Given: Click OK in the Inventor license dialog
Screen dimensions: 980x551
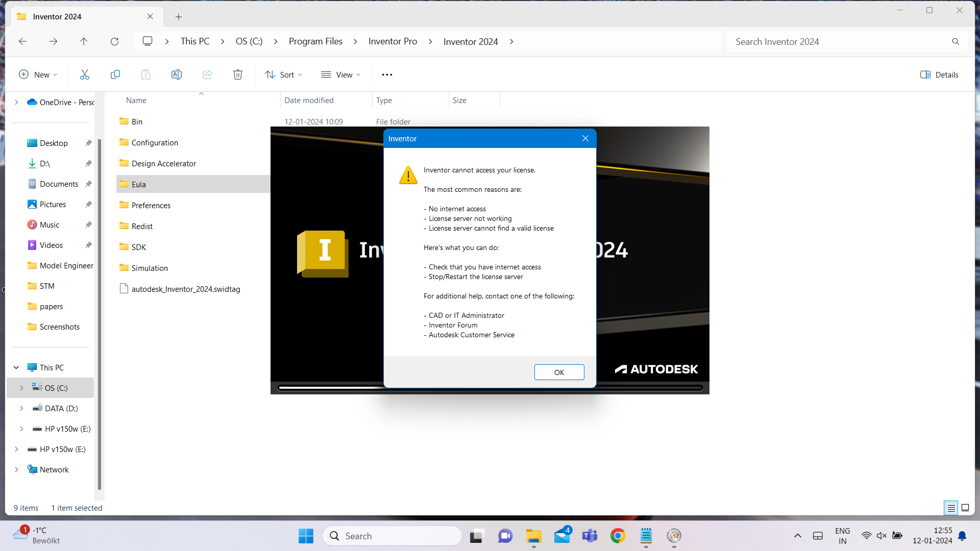Looking at the screenshot, I should pos(559,372).
